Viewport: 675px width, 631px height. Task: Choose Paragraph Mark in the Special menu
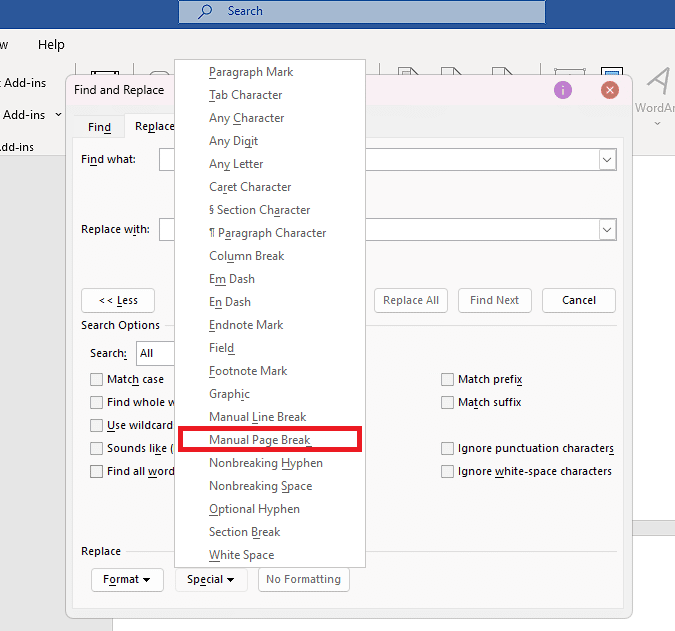[251, 72]
